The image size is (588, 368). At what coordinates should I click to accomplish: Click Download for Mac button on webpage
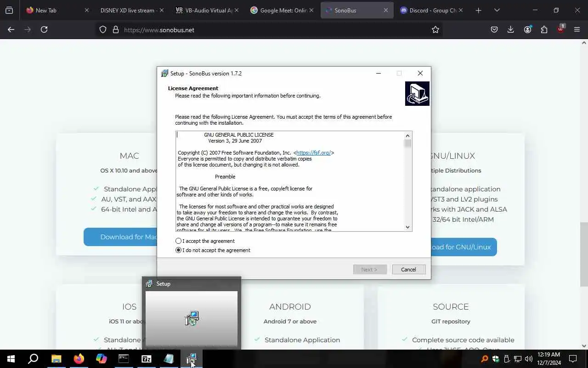point(120,237)
